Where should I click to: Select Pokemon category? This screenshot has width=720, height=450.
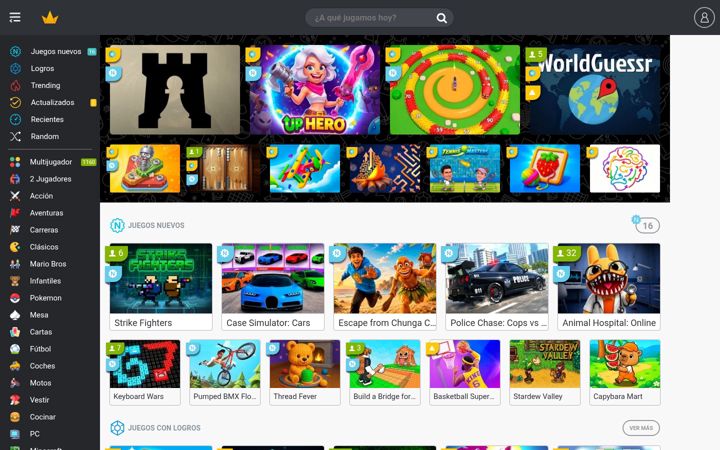[x=45, y=298]
